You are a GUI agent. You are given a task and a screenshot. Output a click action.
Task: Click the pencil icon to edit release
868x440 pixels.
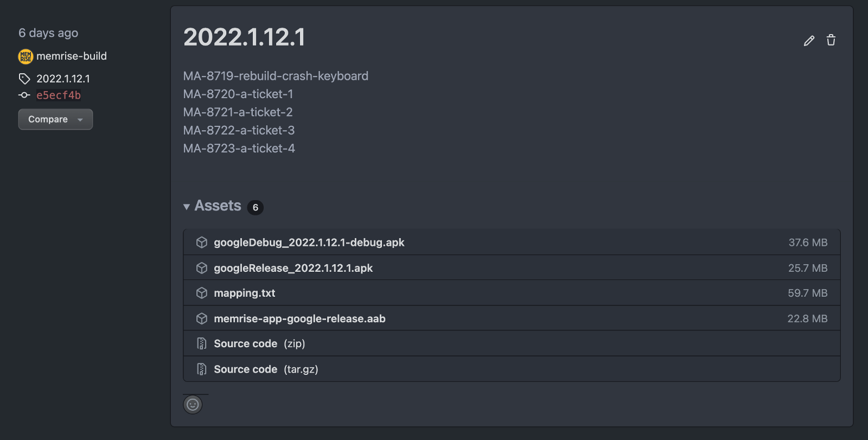(809, 40)
